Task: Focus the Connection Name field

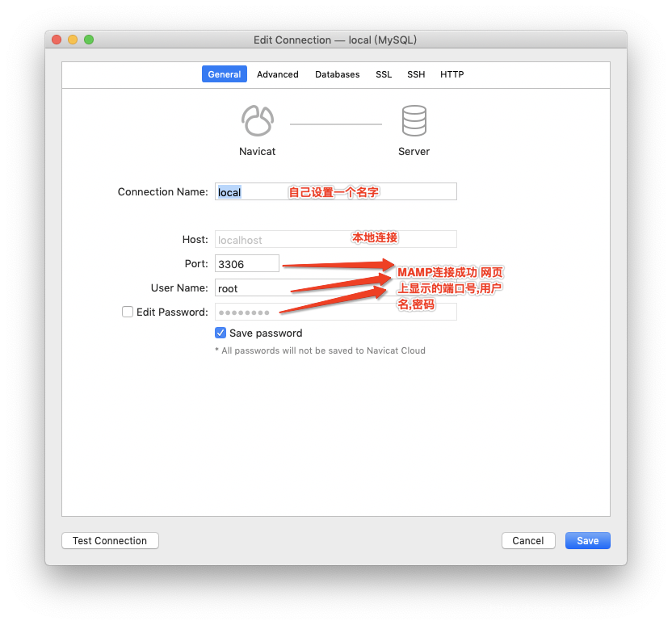Action: (x=335, y=191)
